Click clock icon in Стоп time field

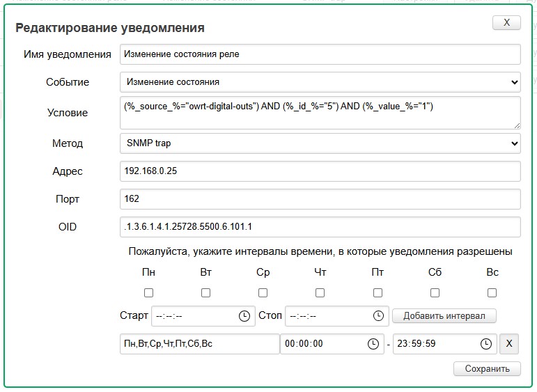click(x=379, y=316)
